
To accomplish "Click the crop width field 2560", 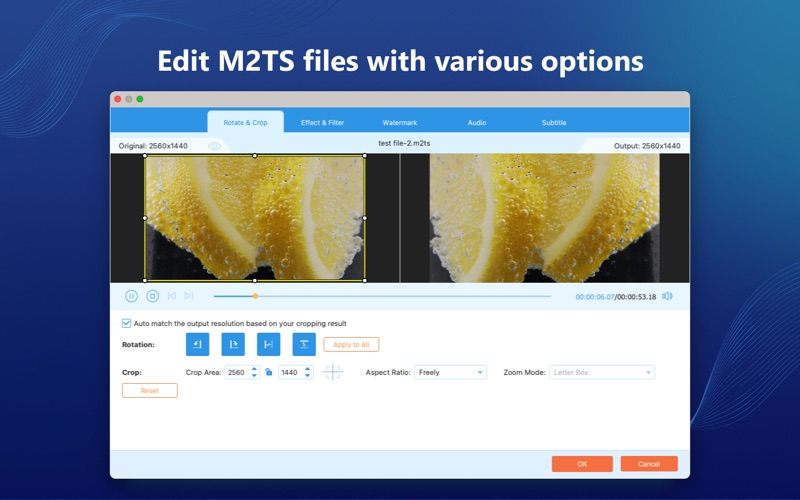I will (x=237, y=372).
